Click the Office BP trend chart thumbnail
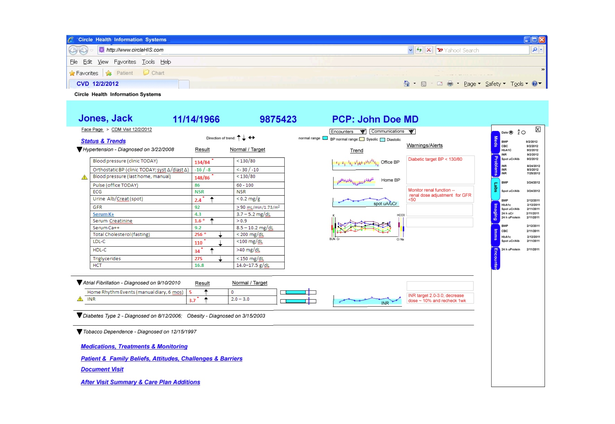This screenshot has width=615, height=424. [x=356, y=163]
